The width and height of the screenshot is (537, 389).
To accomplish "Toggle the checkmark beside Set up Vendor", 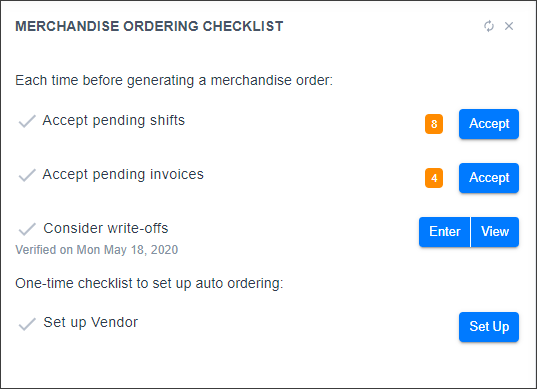I will coord(27,324).
